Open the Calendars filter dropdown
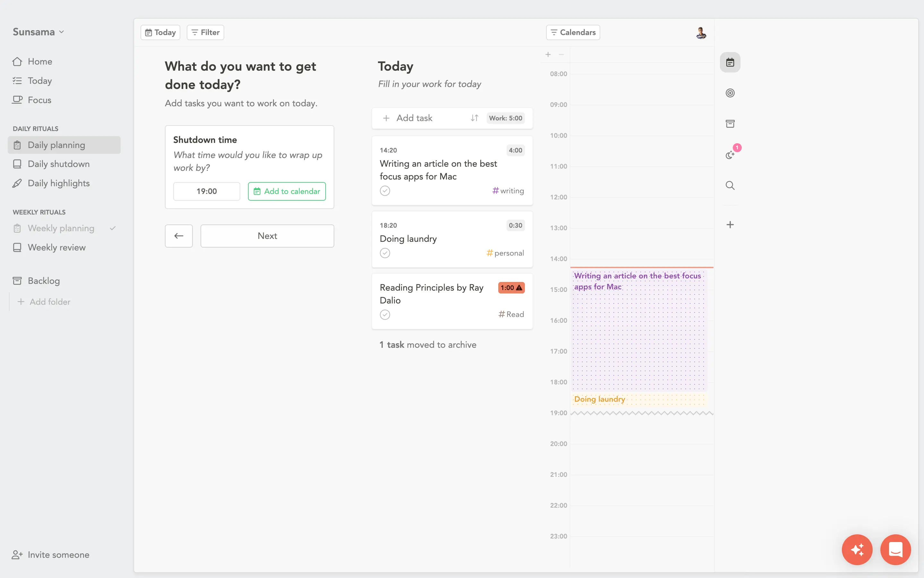Image resolution: width=924 pixels, height=578 pixels. coord(573,32)
